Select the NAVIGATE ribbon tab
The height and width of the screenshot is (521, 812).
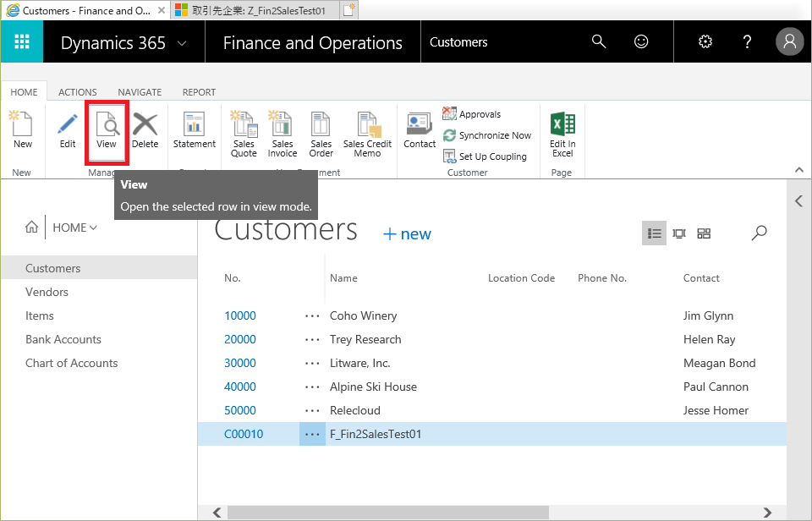pos(140,91)
